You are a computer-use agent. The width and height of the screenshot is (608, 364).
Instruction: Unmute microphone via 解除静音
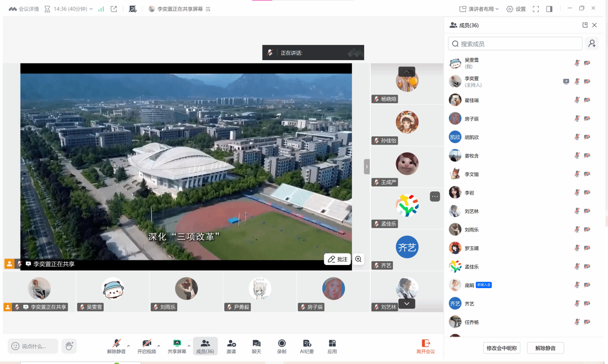(116, 346)
